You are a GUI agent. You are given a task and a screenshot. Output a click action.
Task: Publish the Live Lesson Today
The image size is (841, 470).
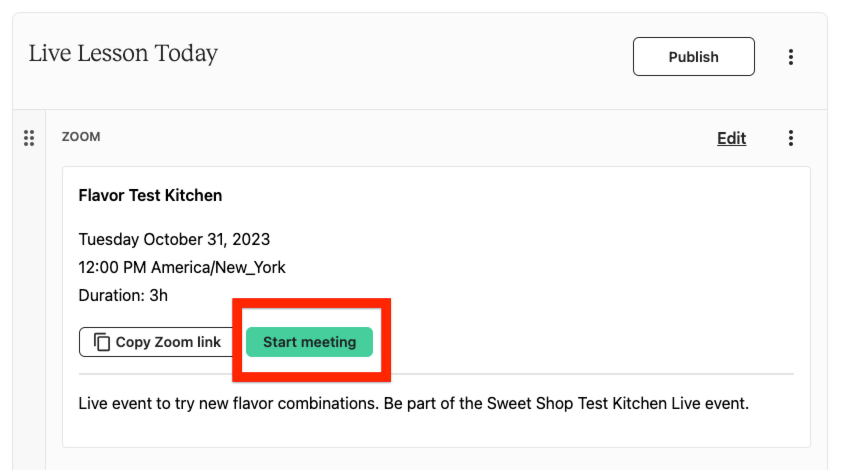[x=694, y=56]
